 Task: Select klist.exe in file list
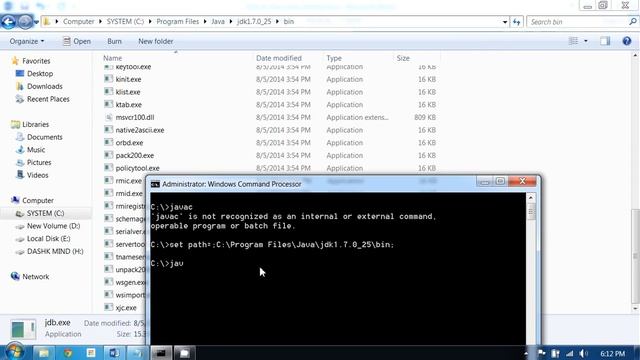tap(128, 92)
